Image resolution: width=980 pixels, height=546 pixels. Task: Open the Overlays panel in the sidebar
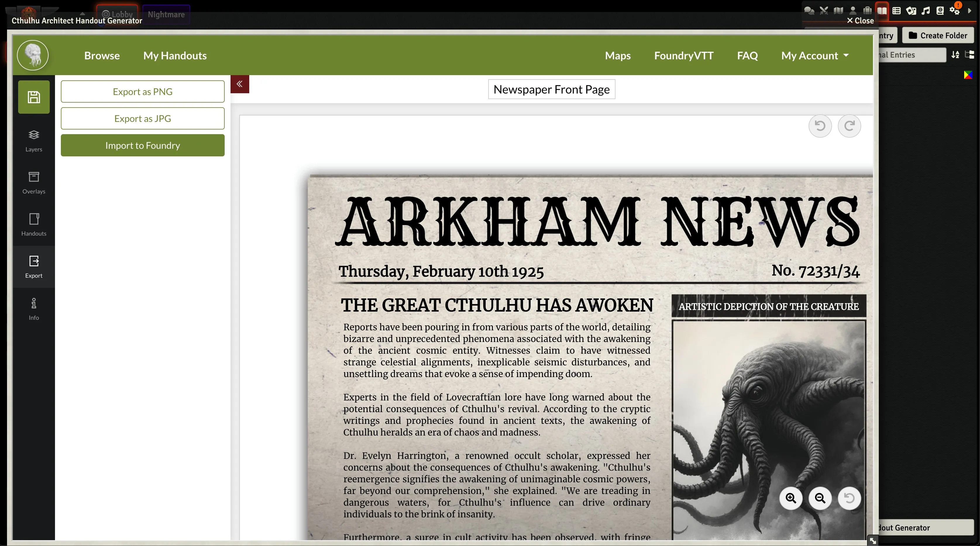34,183
